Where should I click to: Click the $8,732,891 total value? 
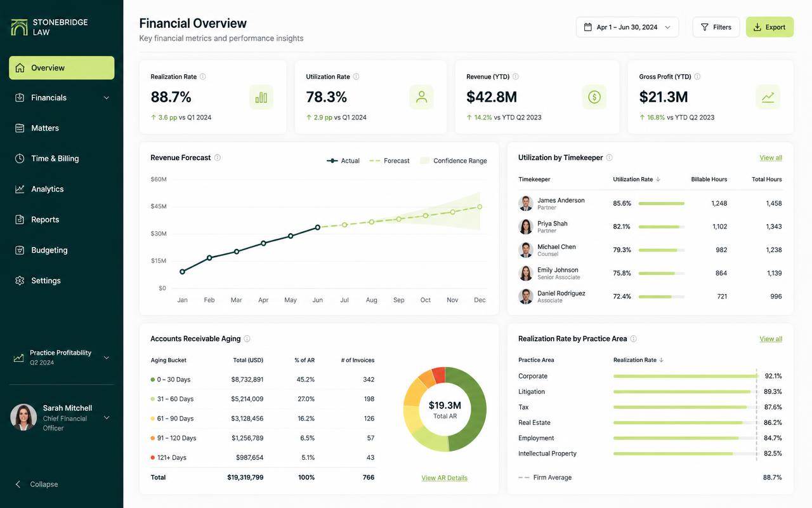click(247, 380)
